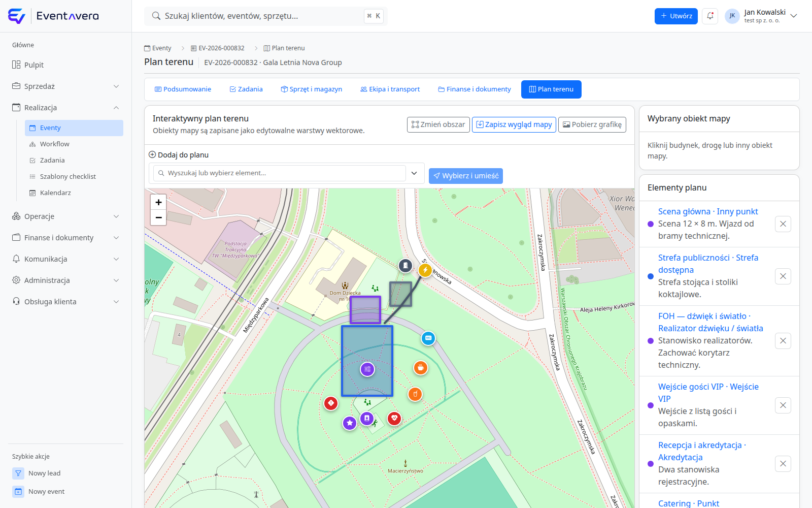This screenshot has width=812, height=508.
Task: Expand the Administracja menu
Action: (66, 280)
